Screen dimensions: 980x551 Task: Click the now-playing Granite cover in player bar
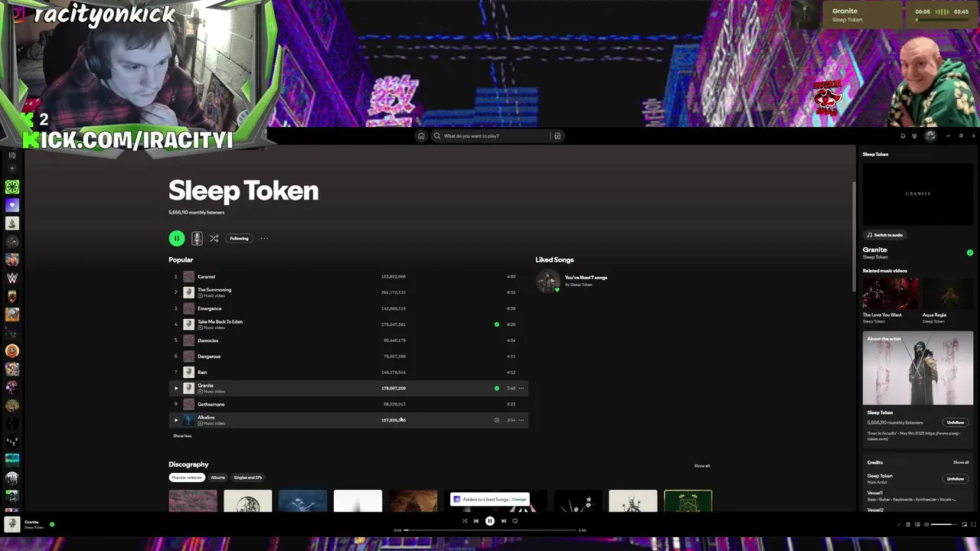click(11, 524)
